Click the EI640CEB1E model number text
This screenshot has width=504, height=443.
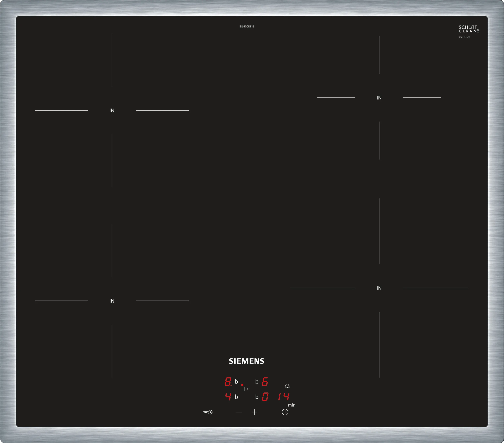tap(246, 26)
